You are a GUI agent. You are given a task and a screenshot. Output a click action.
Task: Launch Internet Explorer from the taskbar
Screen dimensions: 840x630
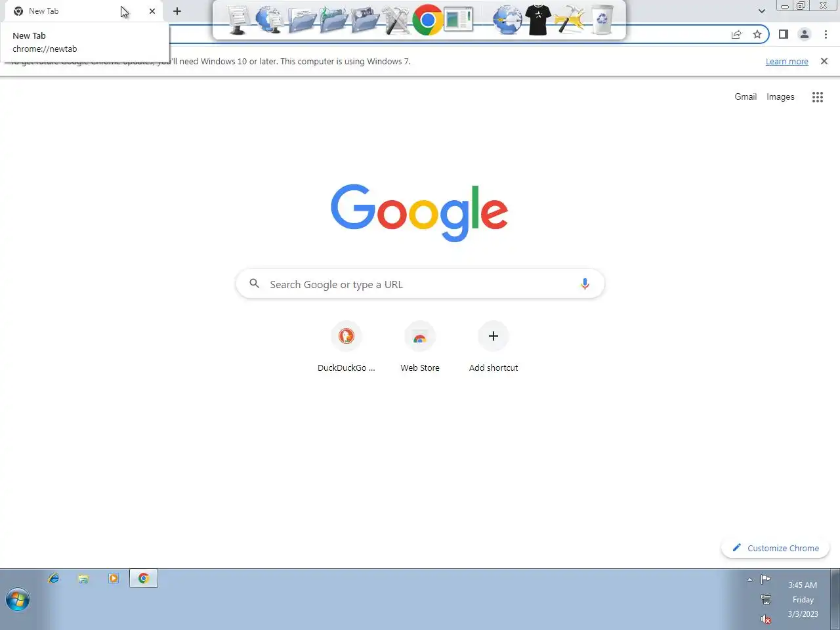pyautogui.click(x=54, y=578)
